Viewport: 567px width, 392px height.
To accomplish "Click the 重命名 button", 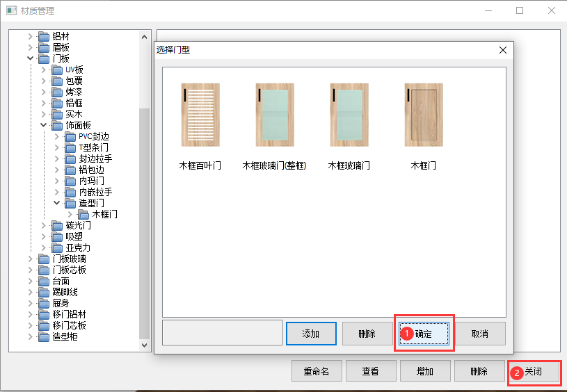I will pos(317,371).
